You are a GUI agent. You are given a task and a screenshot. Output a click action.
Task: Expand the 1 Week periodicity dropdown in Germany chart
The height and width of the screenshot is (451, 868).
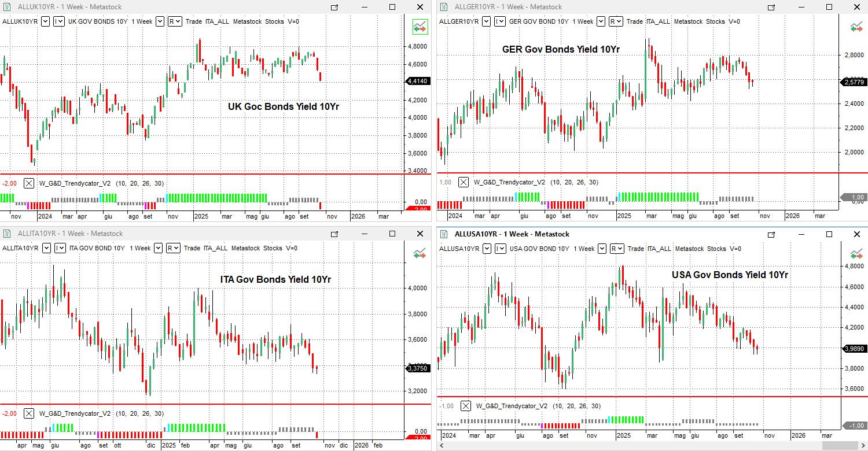click(x=601, y=21)
